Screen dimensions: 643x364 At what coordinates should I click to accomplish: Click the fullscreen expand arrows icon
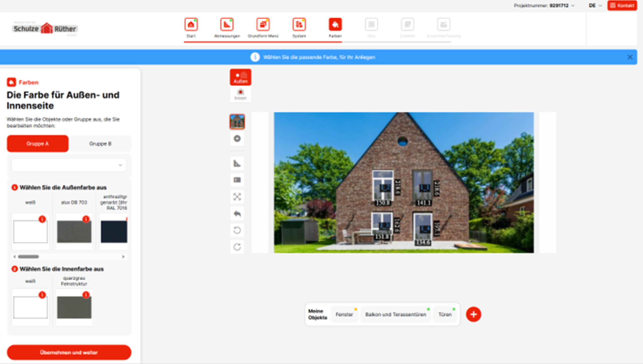pyautogui.click(x=237, y=197)
